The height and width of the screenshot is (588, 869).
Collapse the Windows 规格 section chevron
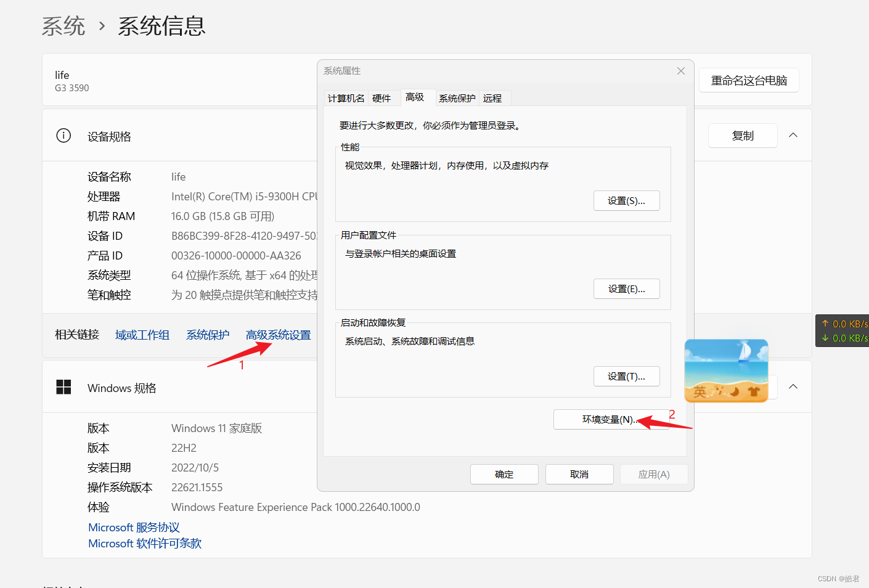point(793,386)
